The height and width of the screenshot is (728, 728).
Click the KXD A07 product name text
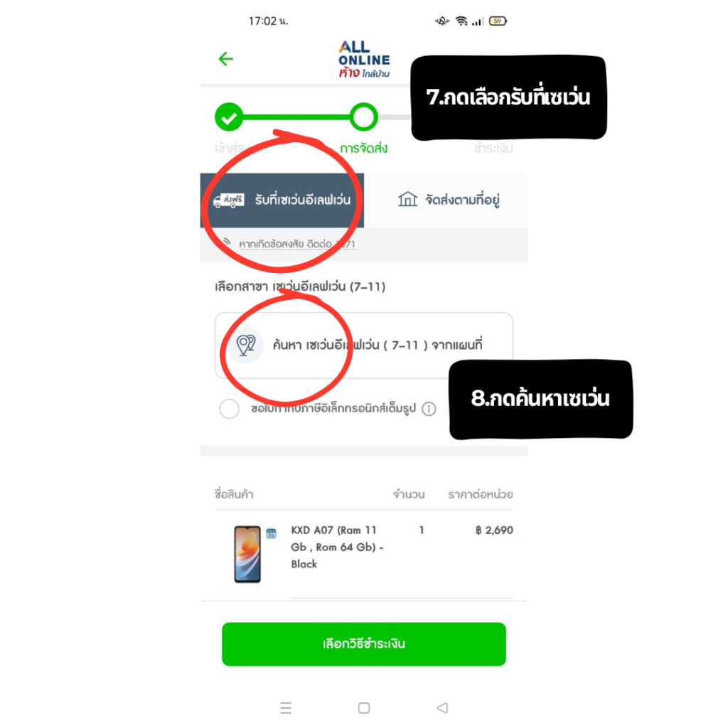[337, 547]
